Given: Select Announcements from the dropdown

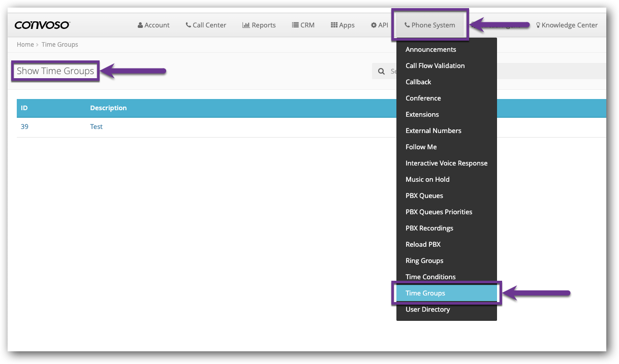Looking at the screenshot, I should [446, 49].
